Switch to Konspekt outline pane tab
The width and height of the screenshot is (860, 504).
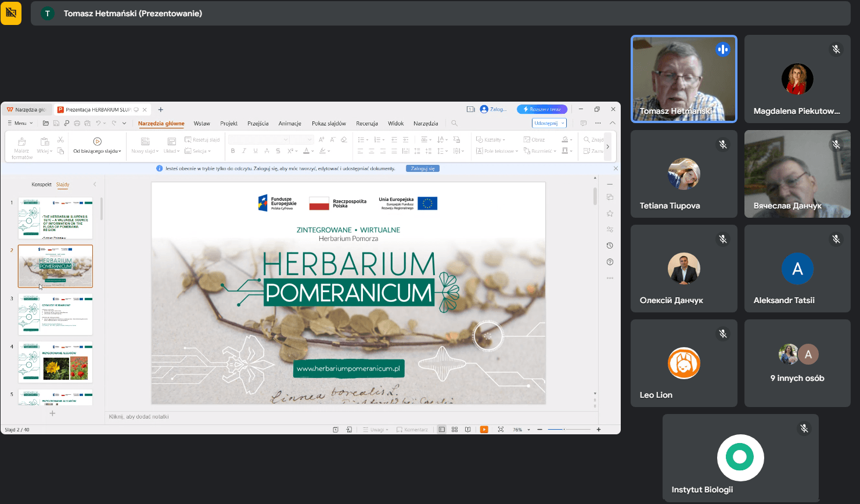click(42, 185)
